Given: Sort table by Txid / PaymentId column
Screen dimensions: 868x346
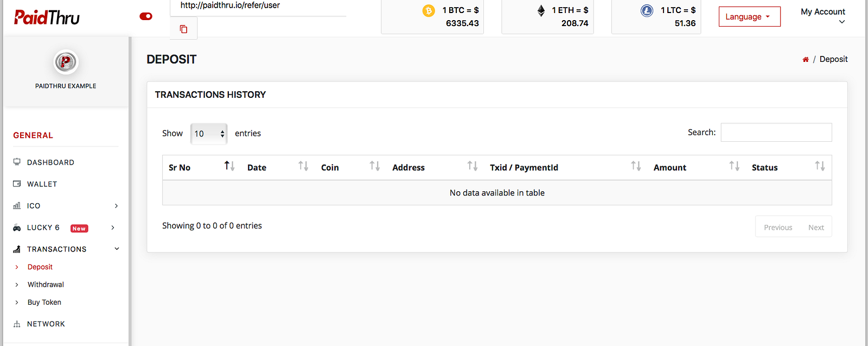Looking at the screenshot, I should pos(566,167).
